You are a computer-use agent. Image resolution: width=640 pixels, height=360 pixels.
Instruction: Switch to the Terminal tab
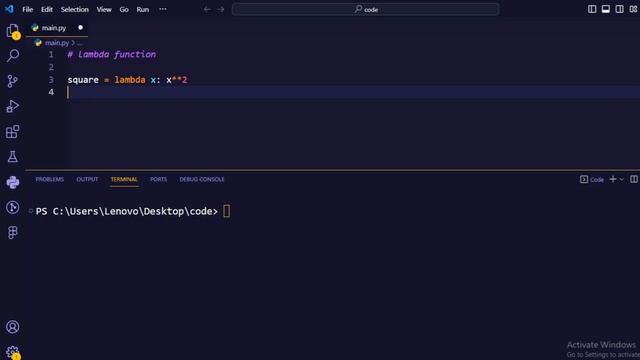[124, 180]
